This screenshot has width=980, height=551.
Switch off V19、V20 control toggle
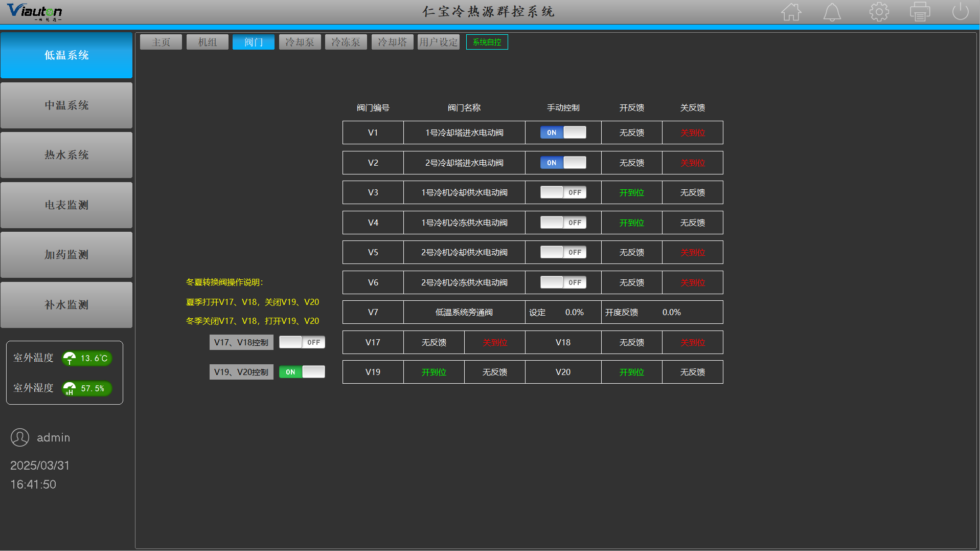click(302, 372)
